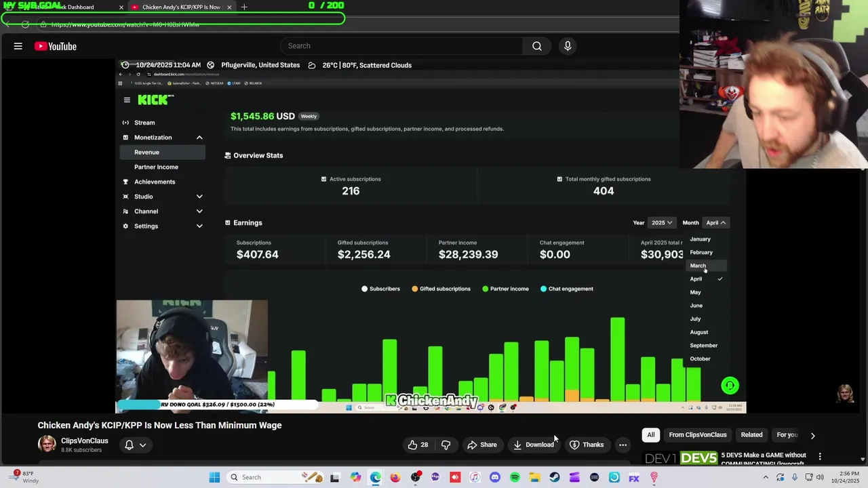Open notification options chevron beside bell
The height and width of the screenshot is (488, 868).
tap(142, 445)
